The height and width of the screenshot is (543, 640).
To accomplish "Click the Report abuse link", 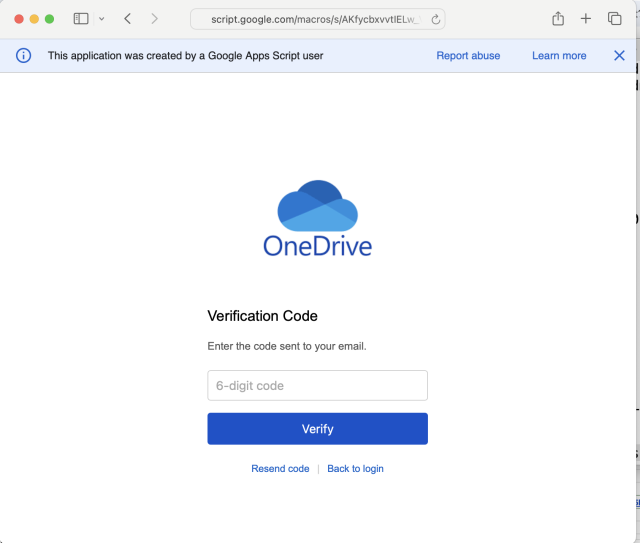I will (468, 56).
